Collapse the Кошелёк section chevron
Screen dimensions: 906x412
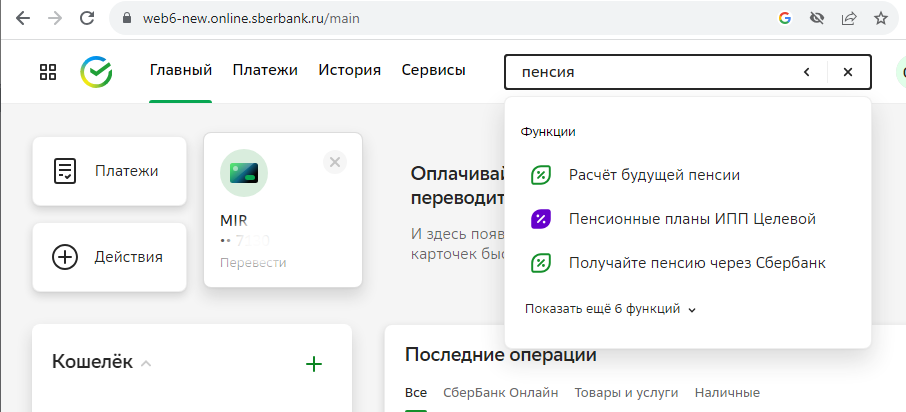(x=146, y=364)
